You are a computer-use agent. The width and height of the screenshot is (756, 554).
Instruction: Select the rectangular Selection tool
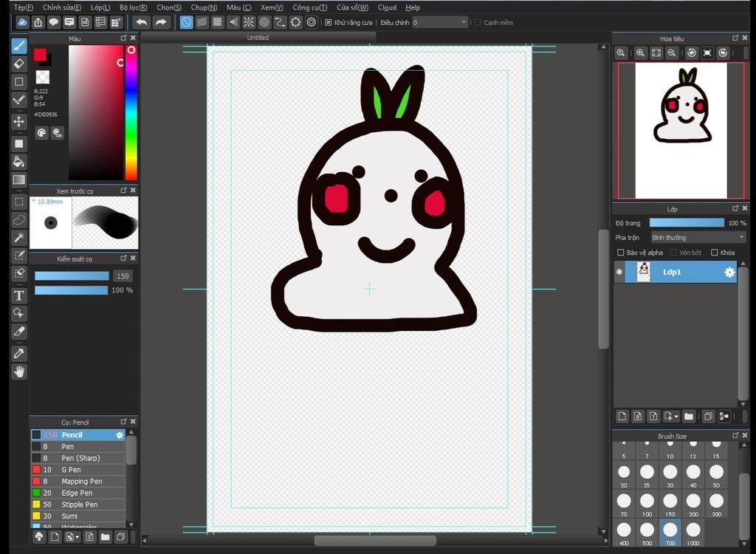(x=18, y=202)
